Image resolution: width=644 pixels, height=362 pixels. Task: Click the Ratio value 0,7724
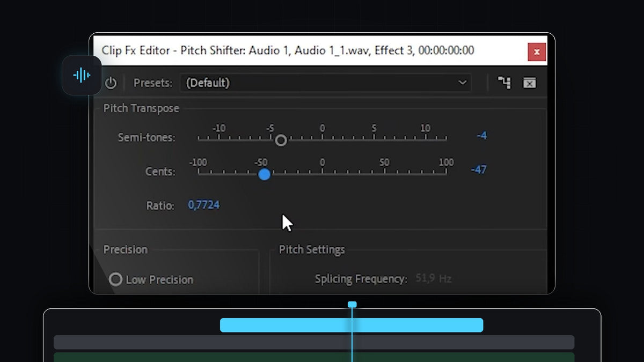[x=203, y=205]
